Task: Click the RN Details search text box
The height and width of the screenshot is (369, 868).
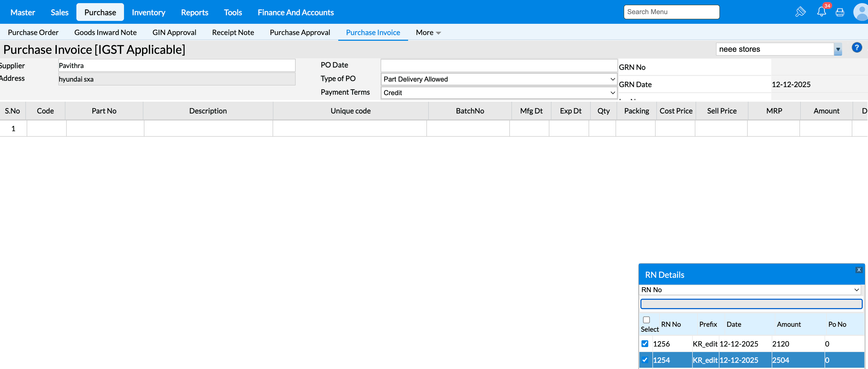Action: point(751,304)
